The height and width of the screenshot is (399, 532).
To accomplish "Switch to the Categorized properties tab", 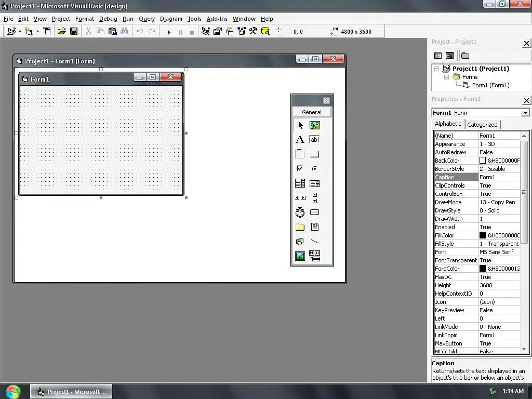I will point(482,125).
